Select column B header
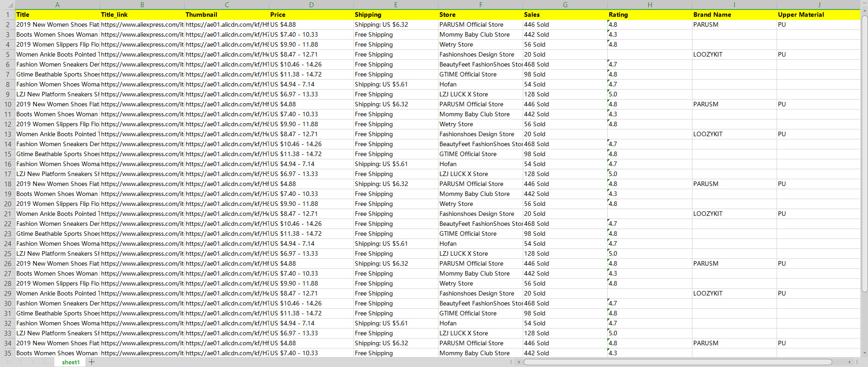The height and width of the screenshot is (367, 868). click(x=142, y=5)
